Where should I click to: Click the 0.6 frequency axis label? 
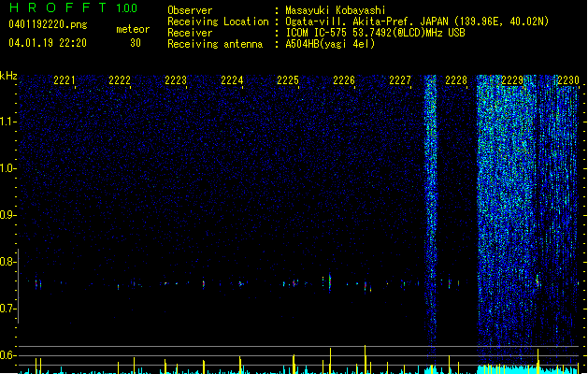[7, 355]
